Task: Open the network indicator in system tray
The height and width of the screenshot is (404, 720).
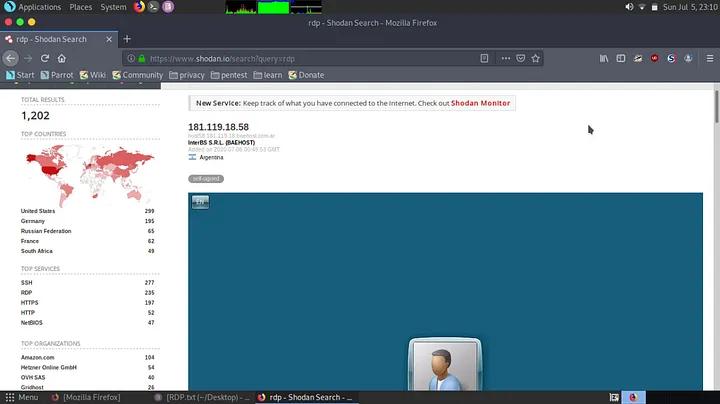Action: pos(642,7)
